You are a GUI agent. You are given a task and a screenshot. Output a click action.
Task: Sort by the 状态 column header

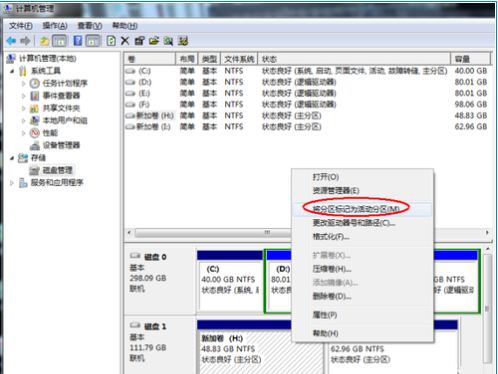(x=354, y=59)
